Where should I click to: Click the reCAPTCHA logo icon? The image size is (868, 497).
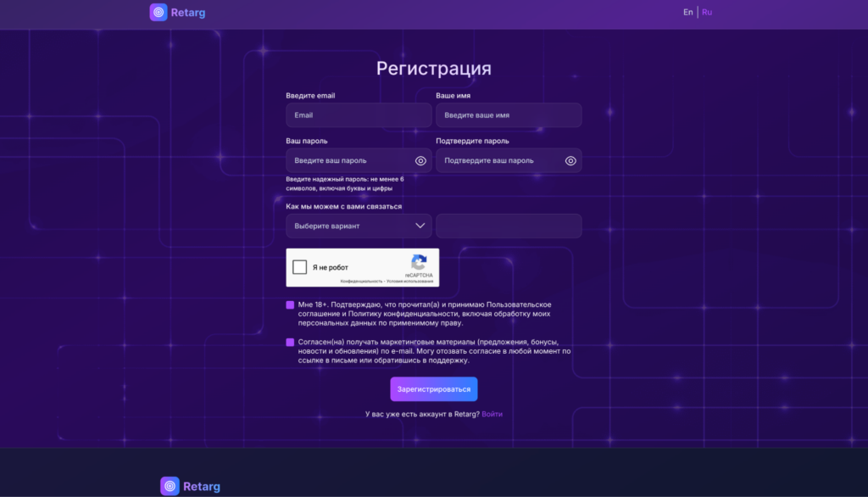click(419, 262)
